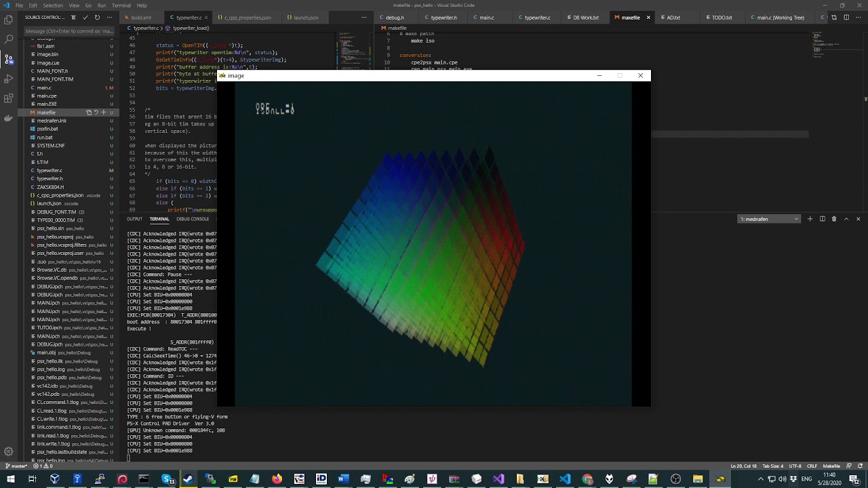Open right editor group more actions
Viewport: 868px width, 488px height.
(858, 18)
